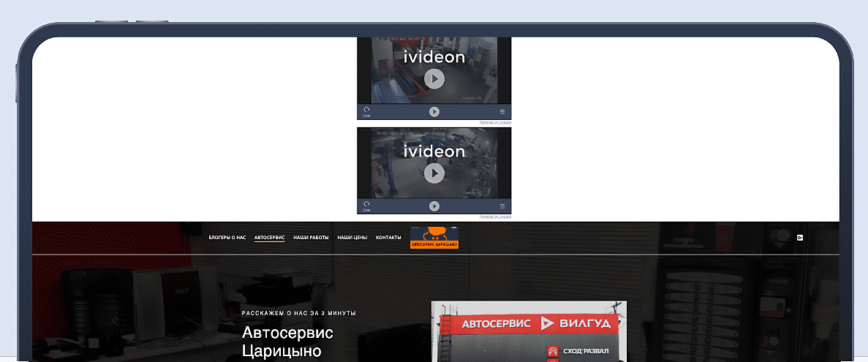Screen dimensions: 868x362
Task: Click the Расскажем о нас за 3 минуты text
Action: 299,313
